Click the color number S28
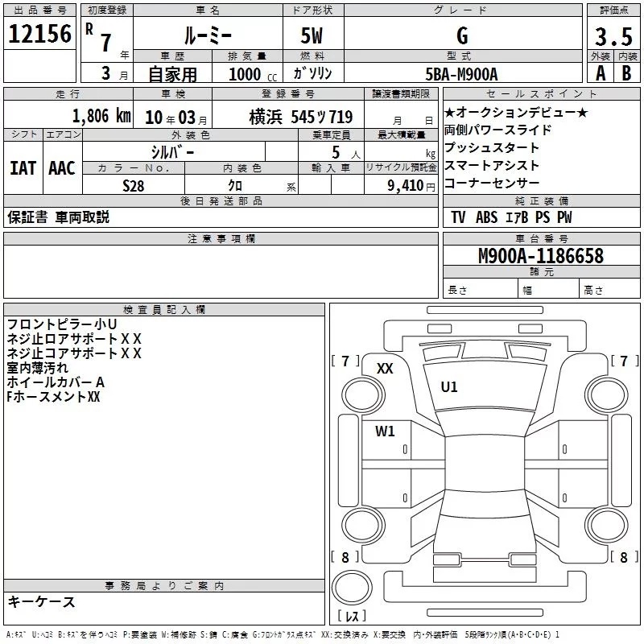Image resolution: width=644 pixels, height=644 pixels. coord(134,186)
